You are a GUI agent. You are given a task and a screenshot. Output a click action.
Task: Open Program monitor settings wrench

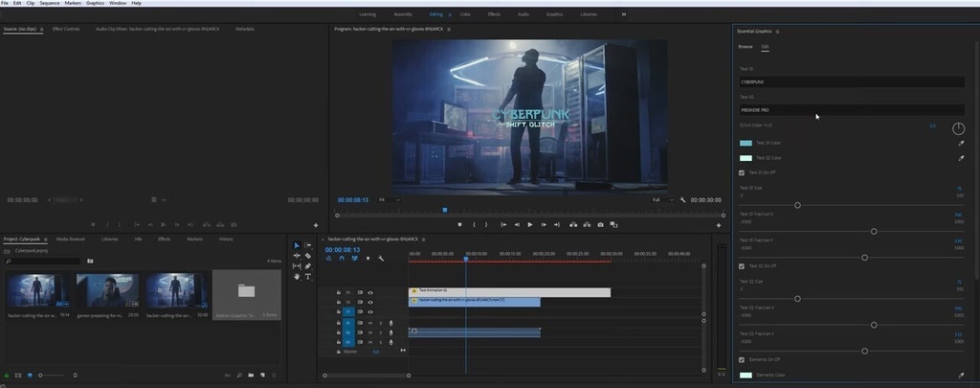[683, 200]
